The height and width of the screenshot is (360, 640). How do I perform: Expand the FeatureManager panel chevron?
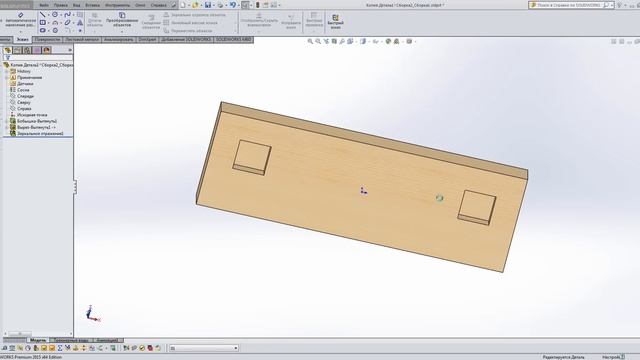70,50
